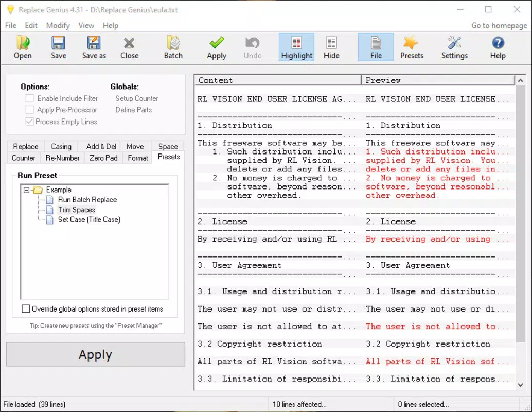Select the 'RL VISION END USER LICENSE AG...' content line
Screen dimensions: 532x412
pos(277,99)
